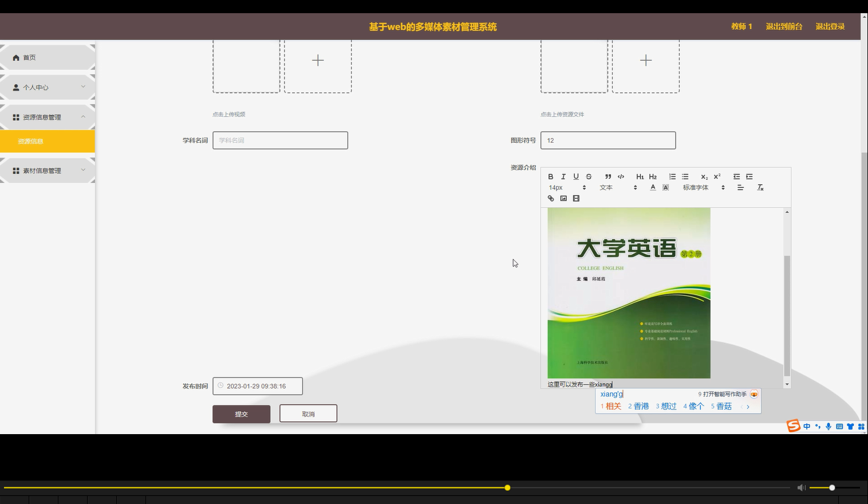
Task: Insert a blockquote using the quote icon
Action: (607, 176)
